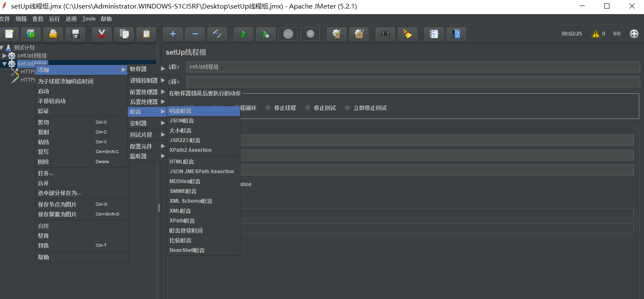Click the Copy toolbar icon

(x=124, y=34)
